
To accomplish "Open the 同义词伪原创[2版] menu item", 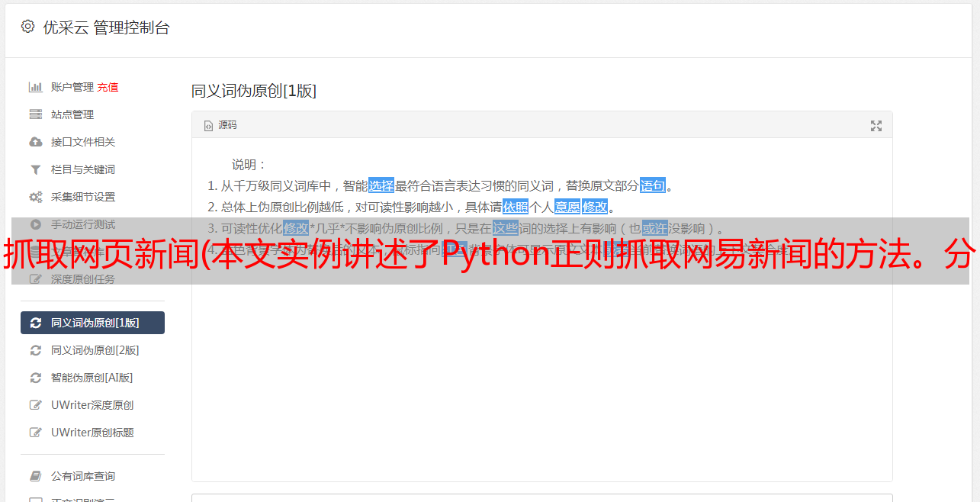I will pyautogui.click(x=92, y=350).
